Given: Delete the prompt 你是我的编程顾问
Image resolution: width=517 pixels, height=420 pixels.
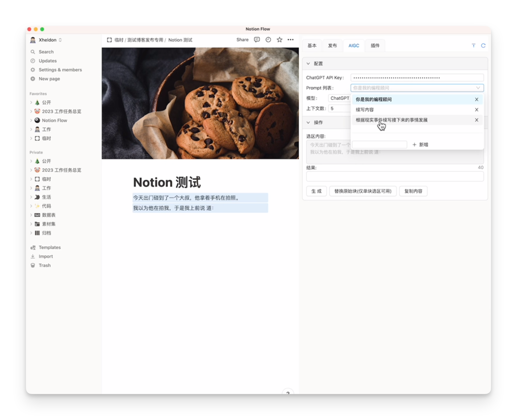Looking at the screenshot, I should click(476, 99).
